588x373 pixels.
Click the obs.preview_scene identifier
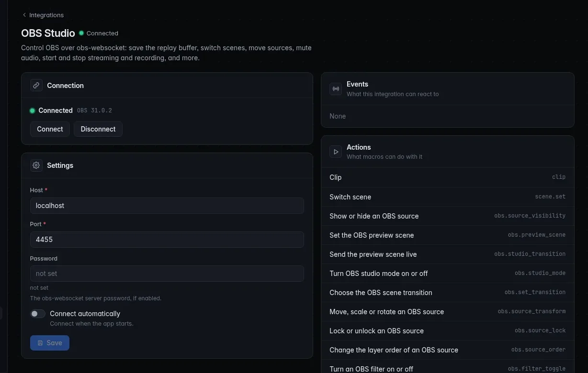coord(537,235)
